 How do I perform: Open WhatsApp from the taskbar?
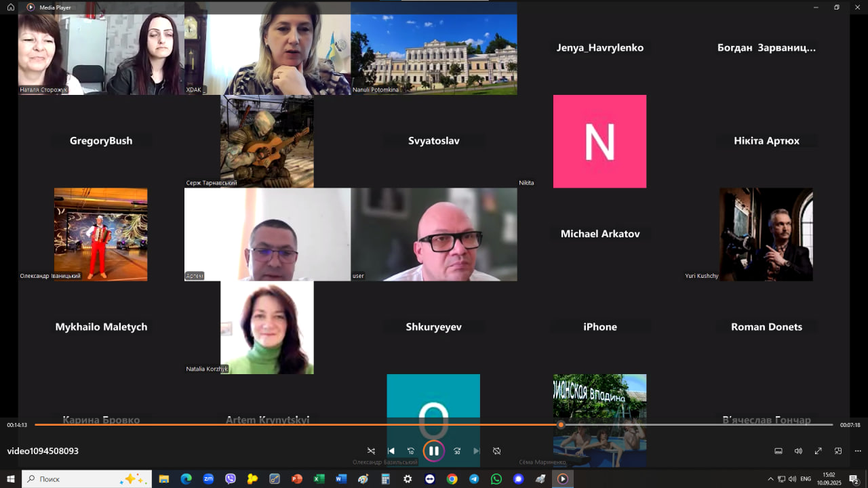496,479
